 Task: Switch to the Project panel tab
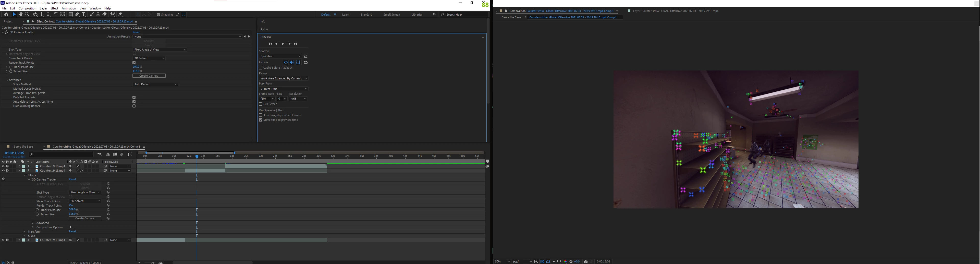tap(8, 22)
